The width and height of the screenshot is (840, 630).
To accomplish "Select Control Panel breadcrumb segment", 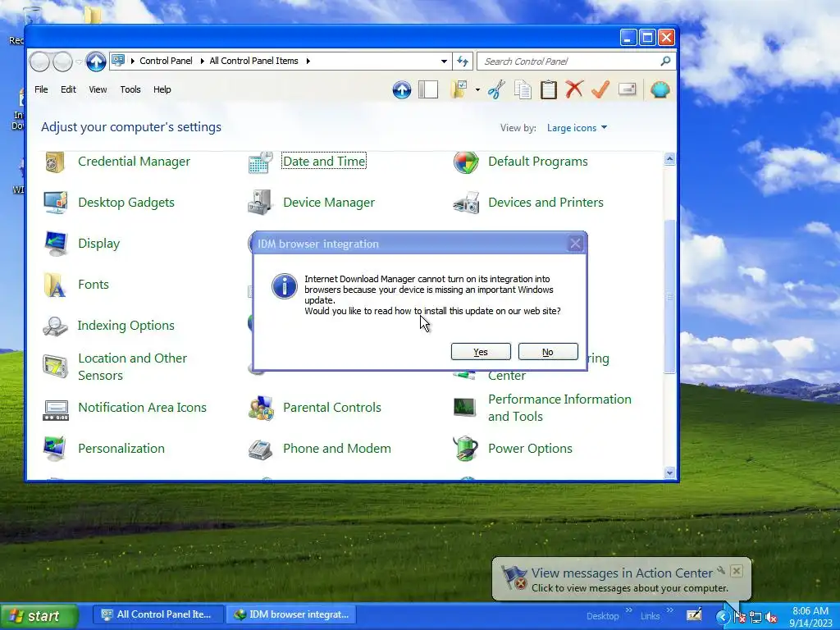I will point(166,61).
